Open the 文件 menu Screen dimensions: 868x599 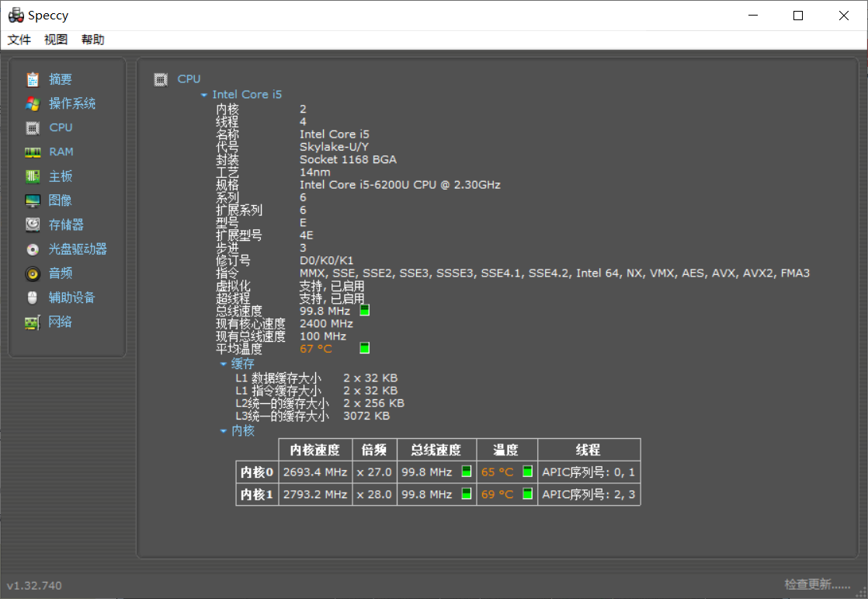click(19, 40)
